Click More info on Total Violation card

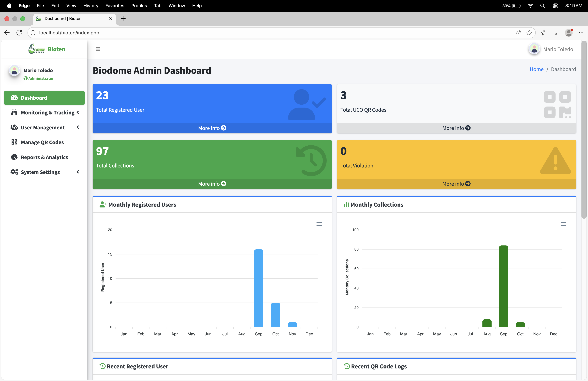click(456, 184)
